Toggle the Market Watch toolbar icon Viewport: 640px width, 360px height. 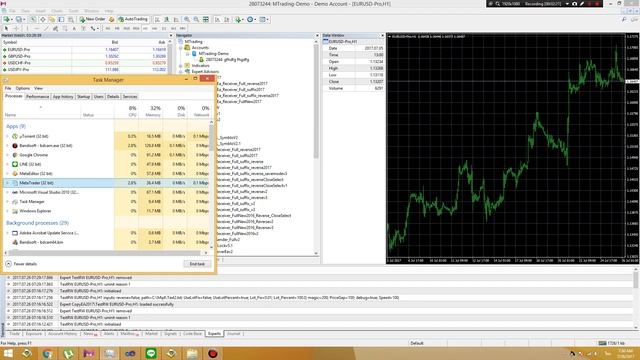click(x=33, y=19)
